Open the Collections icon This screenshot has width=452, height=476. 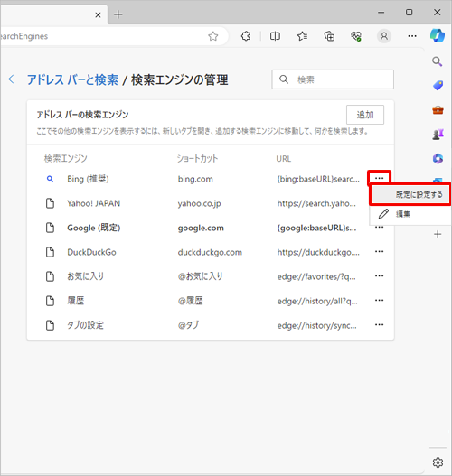(329, 36)
